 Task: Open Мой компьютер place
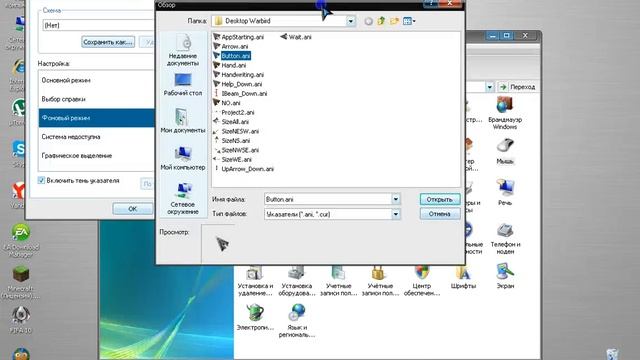pos(183,158)
